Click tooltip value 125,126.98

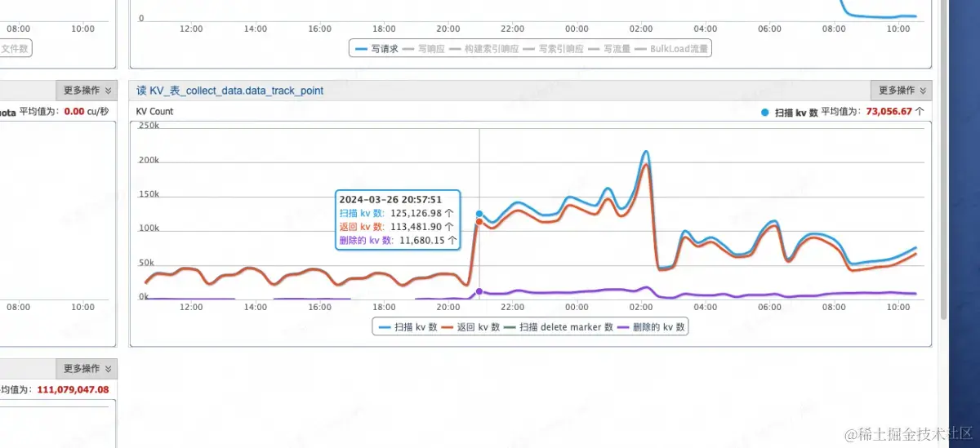[417, 213]
